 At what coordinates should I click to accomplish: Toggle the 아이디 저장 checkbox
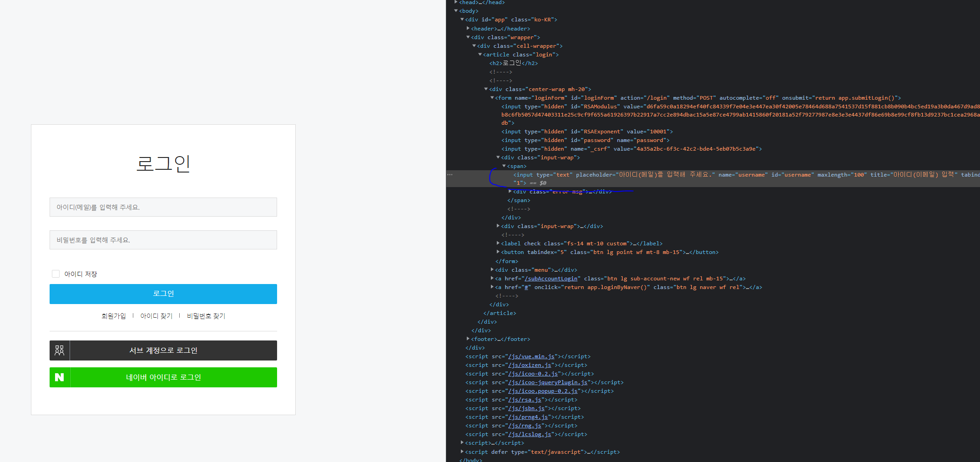[x=56, y=274]
